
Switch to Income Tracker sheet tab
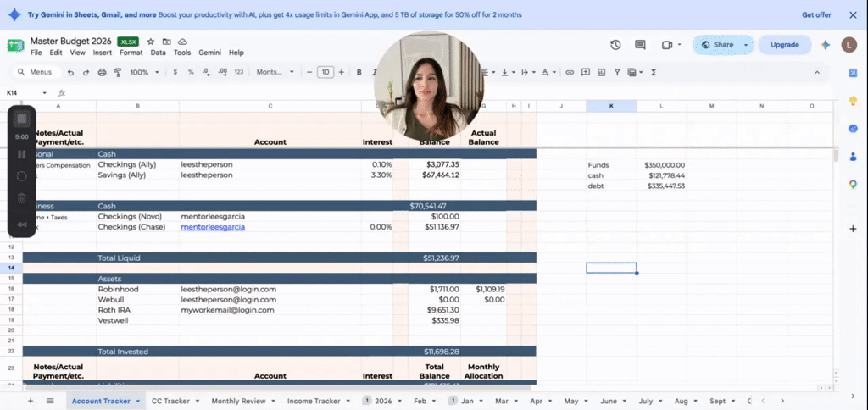pyautogui.click(x=314, y=401)
